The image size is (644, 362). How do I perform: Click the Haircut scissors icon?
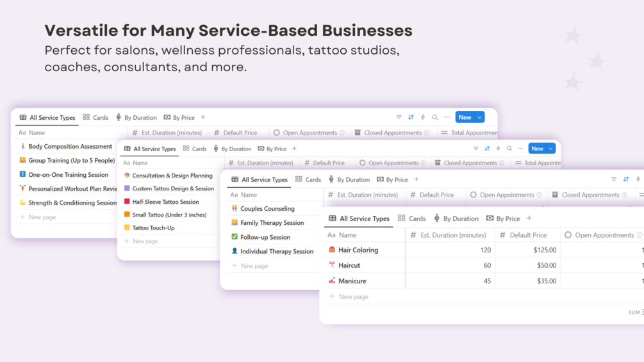[332, 265]
